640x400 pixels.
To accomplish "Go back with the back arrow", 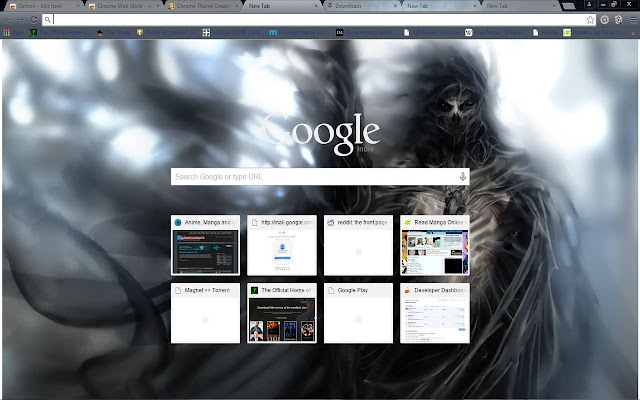I will point(8,20).
